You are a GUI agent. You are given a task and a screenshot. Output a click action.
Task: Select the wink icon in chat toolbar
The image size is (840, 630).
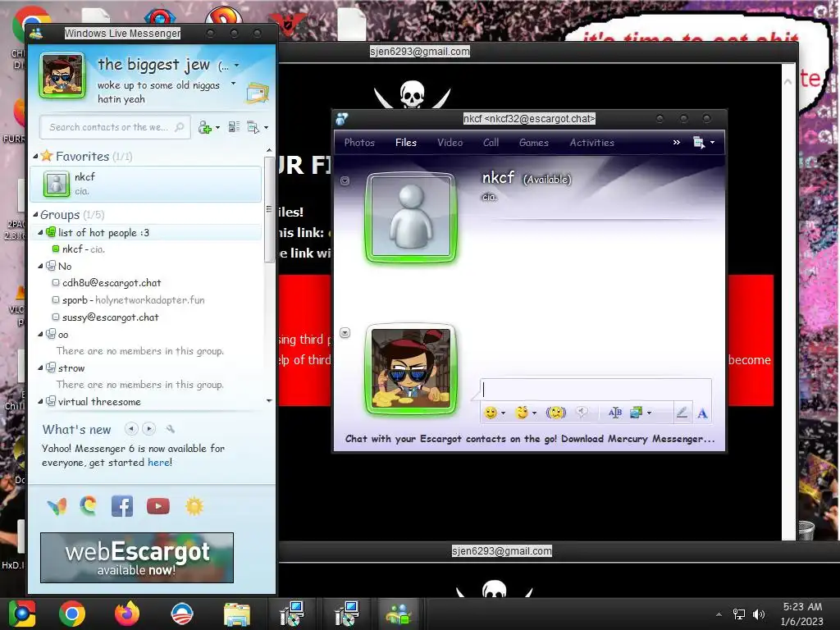(522, 412)
